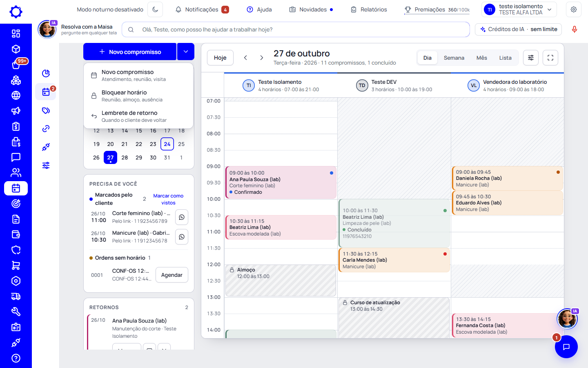Open shopping cart icon in sidebar

click(16, 265)
